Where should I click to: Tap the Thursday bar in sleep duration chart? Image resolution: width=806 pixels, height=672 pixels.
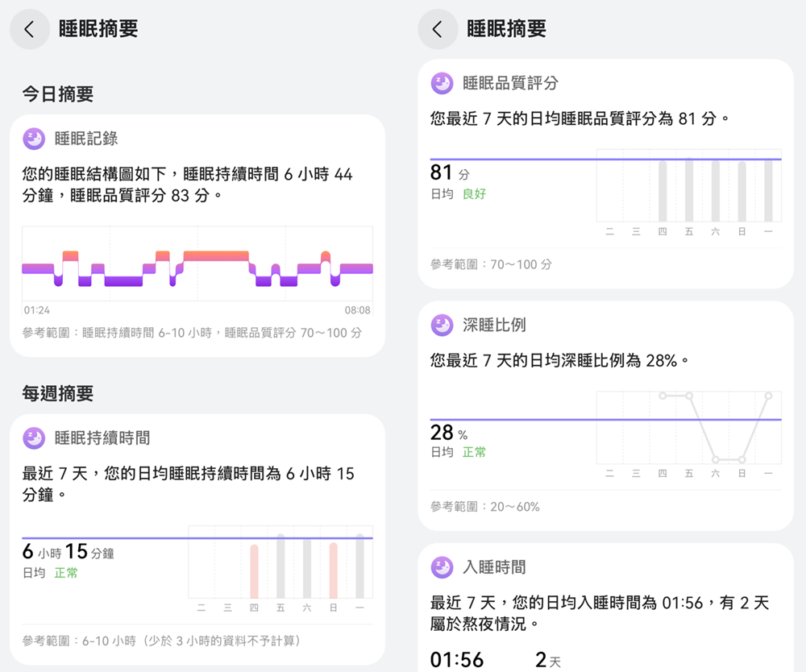tap(254, 570)
